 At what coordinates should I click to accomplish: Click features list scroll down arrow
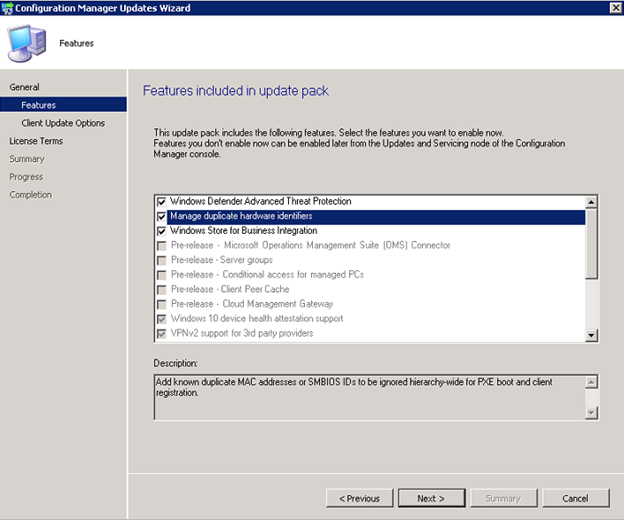pyautogui.click(x=591, y=335)
